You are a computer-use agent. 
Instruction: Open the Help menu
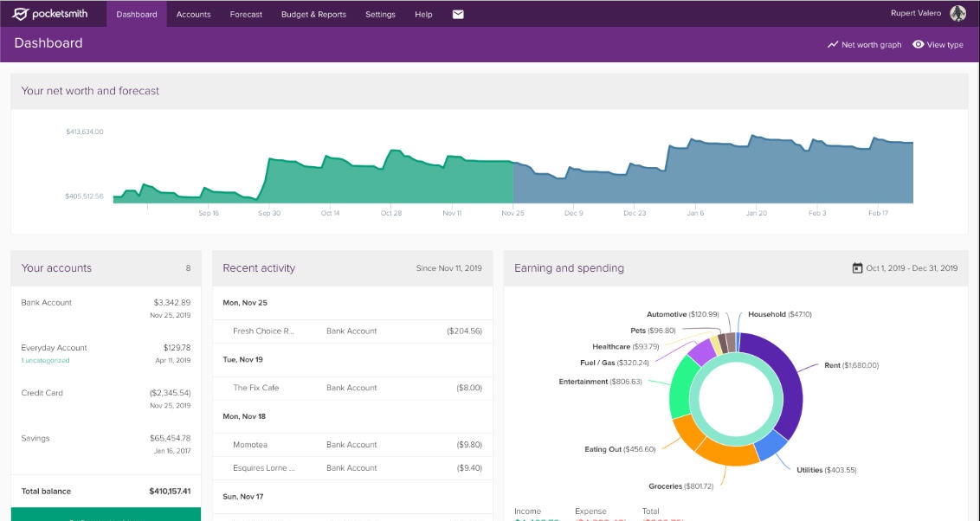423,14
